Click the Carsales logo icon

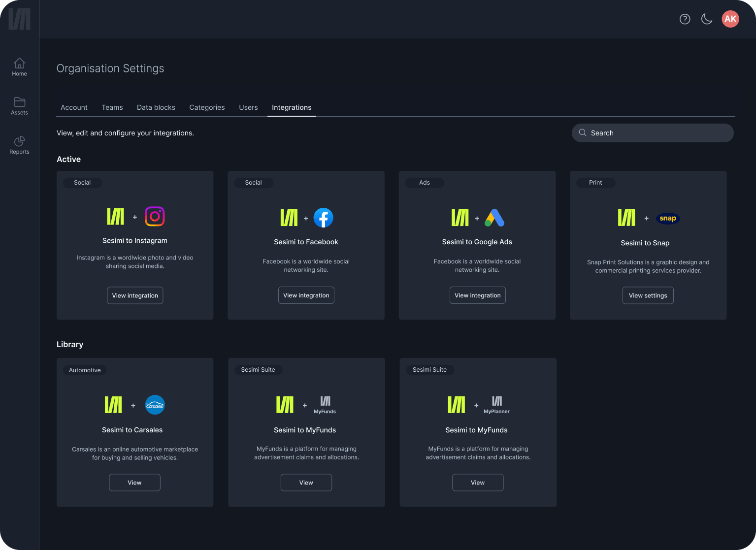coord(155,405)
